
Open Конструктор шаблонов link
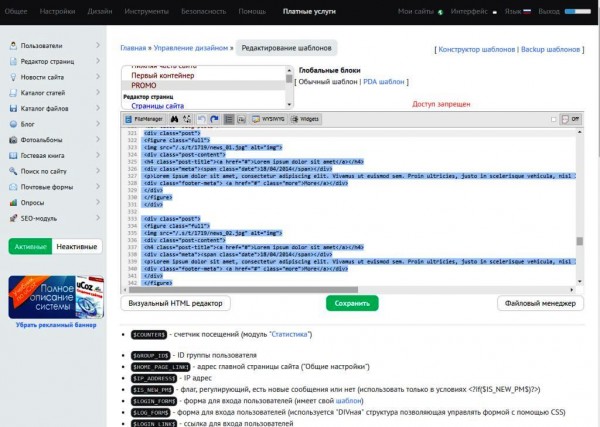pyautogui.click(x=477, y=49)
